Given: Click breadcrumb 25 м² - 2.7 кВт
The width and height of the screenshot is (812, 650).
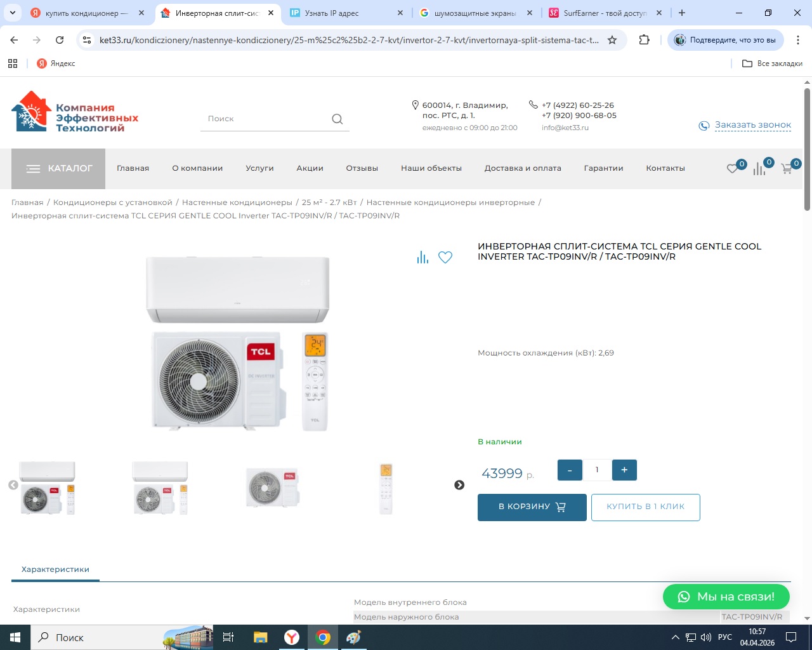Looking at the screenshot, I should pyautogui.click(x=329, y=202).
